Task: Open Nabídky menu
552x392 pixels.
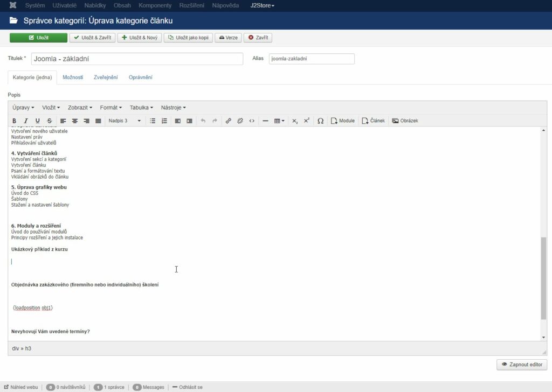Action: (x=95, y=5)
